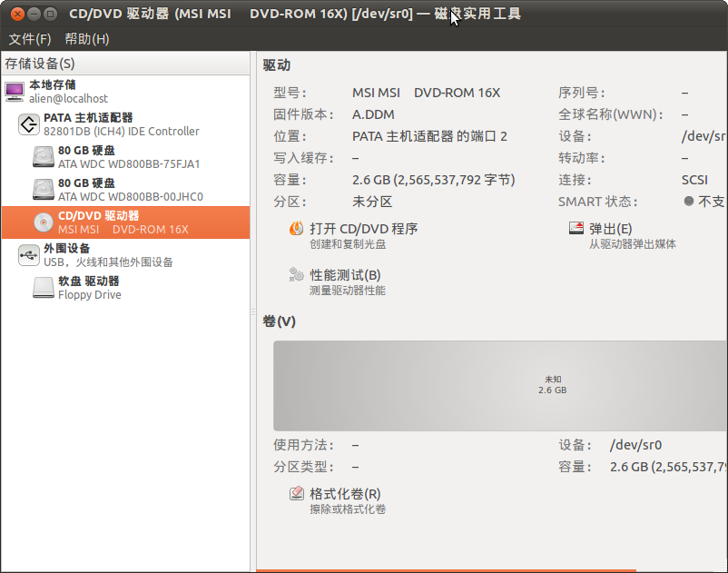The image size is (728, 573).
Task: Click the 固件版本: label
Action: click(x=304, y=114)
